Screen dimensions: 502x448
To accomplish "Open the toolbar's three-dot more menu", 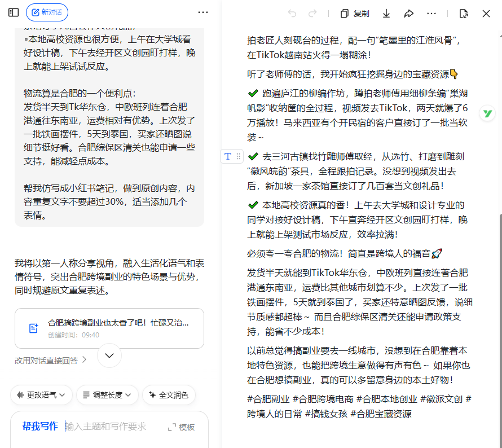I will click(431, 14).
